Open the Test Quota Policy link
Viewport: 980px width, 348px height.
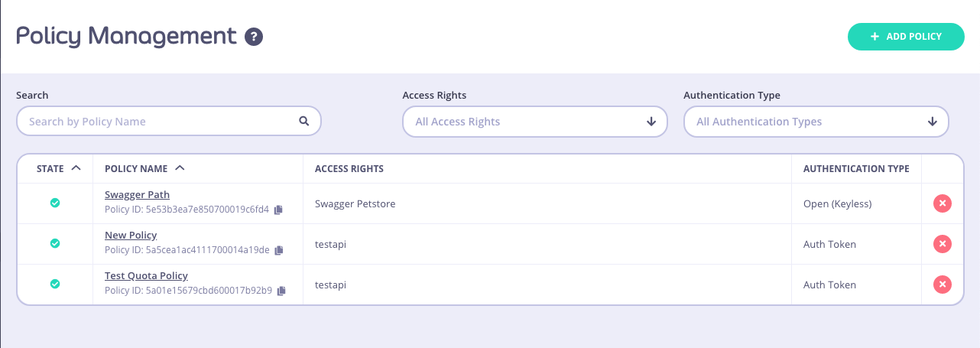[x=146, y=275]
